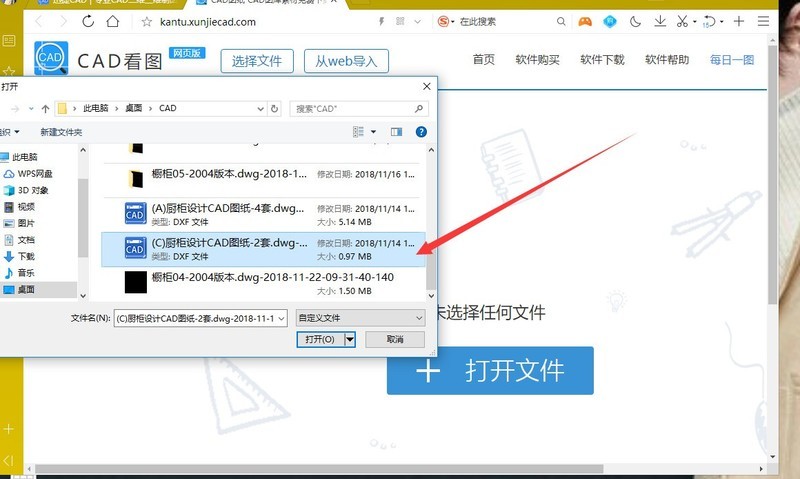This screenshot has height=479, width=800.
Task: Click the 打开(O) button
Action: click(x=319, y=339)
